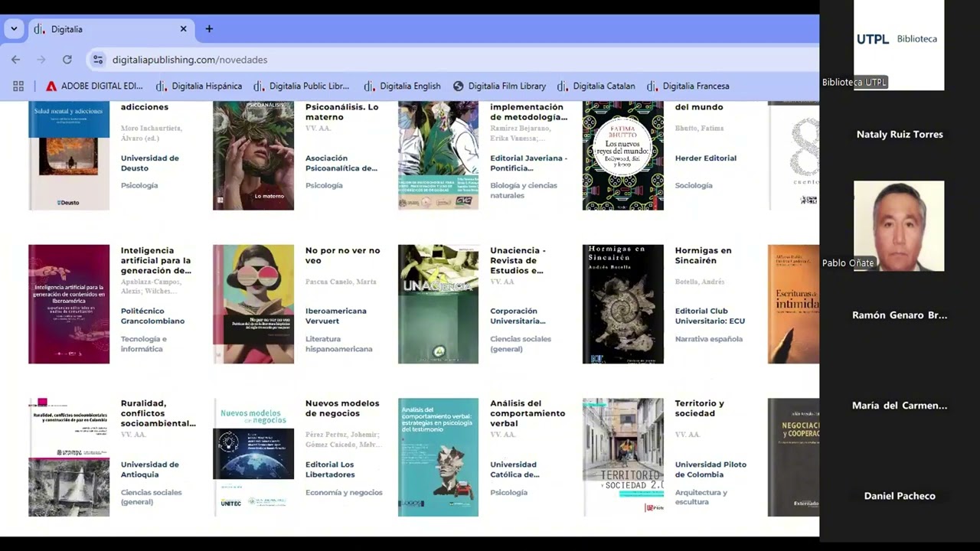980x551 pixels.
Task: Click publisher Editorial Los Libertadores
Action: (x=330, y=469)
